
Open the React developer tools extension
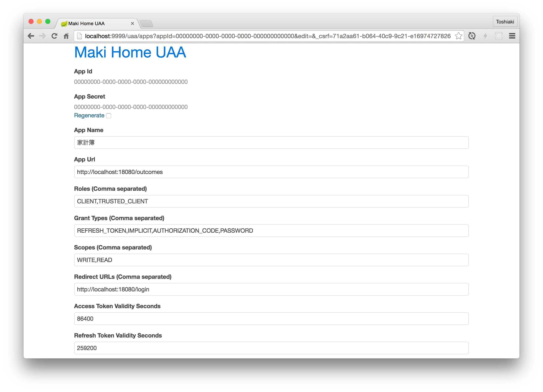[499, 36]
